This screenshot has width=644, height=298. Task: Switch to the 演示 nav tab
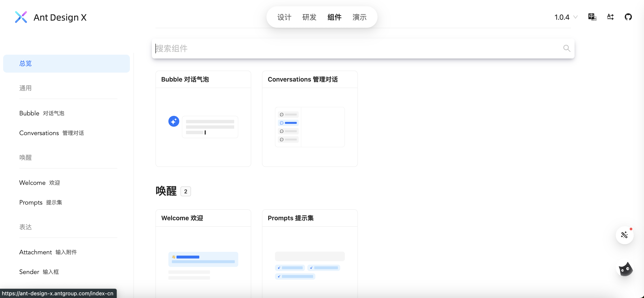(359, 17)
